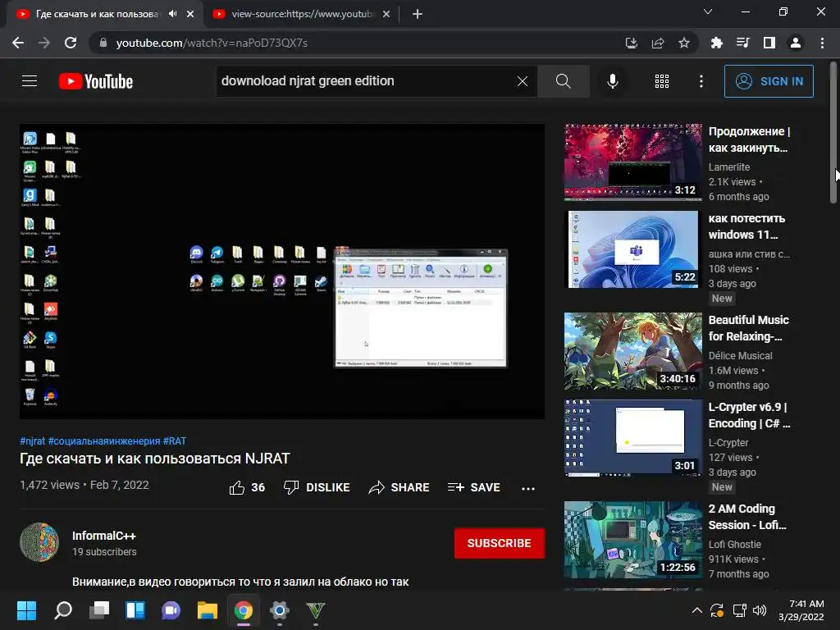The width and height of the screenshot is (840, 630).
Task: Open volume control in system tray
Action: (759, 610)
